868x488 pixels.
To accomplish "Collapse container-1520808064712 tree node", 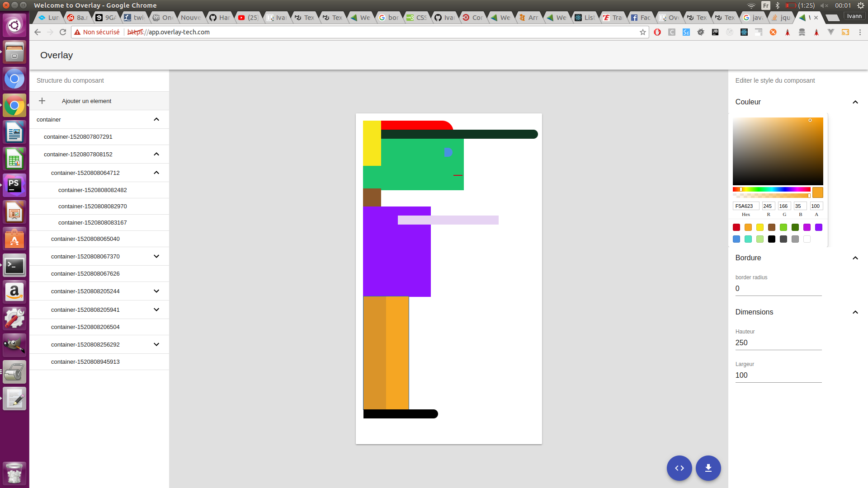I will click(156, 173).
